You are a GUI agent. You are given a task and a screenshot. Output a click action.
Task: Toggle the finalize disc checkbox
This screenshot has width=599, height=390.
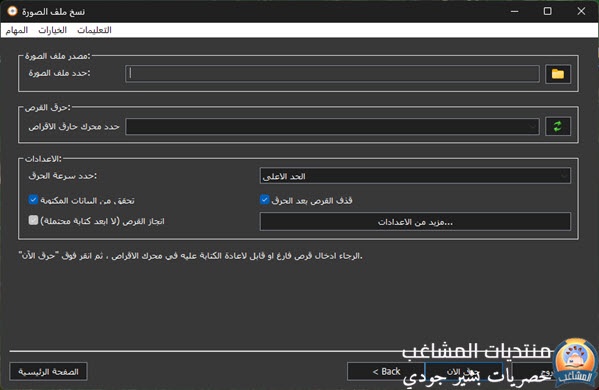(x=33, y=220)
